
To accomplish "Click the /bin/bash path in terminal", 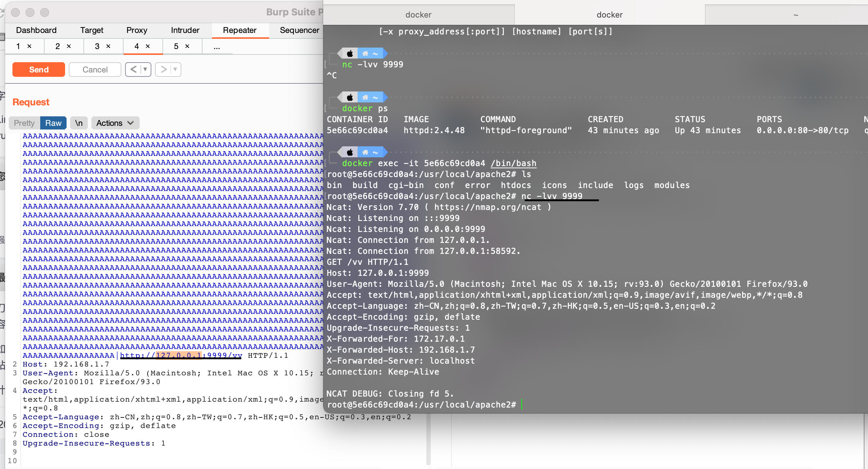I will click(513, 164).
